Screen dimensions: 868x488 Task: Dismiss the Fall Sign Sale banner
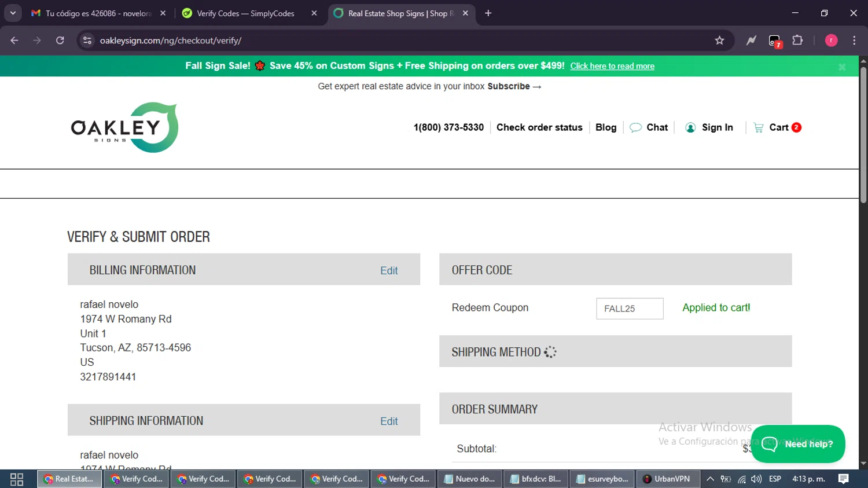842,67
